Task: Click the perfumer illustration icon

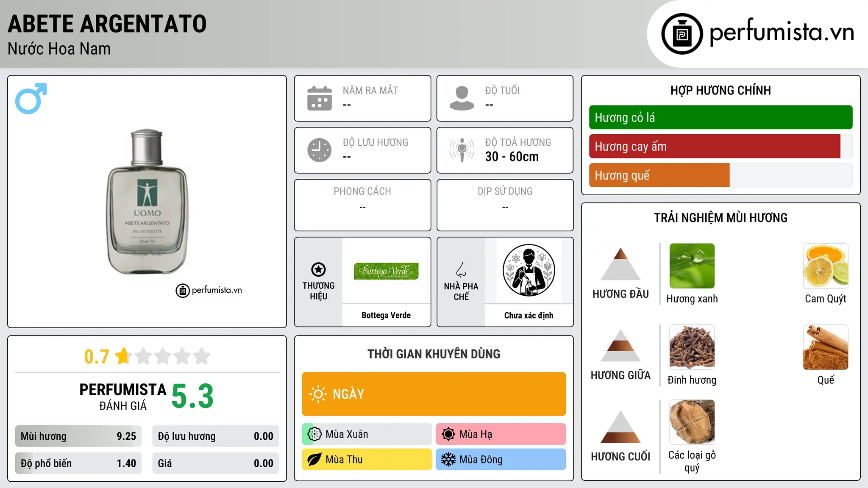Action: pos(529,270)
